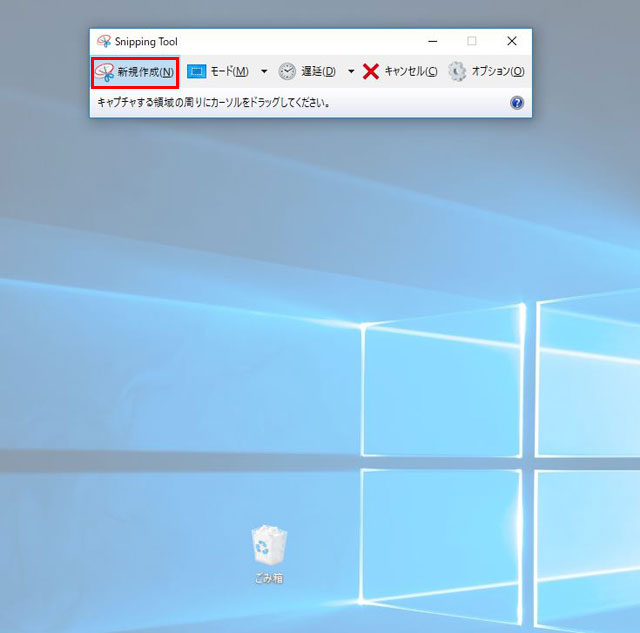Click the キャプチャする領域 instruction text
Viewport: 640px width, 633px height.
tap(213, 102)
